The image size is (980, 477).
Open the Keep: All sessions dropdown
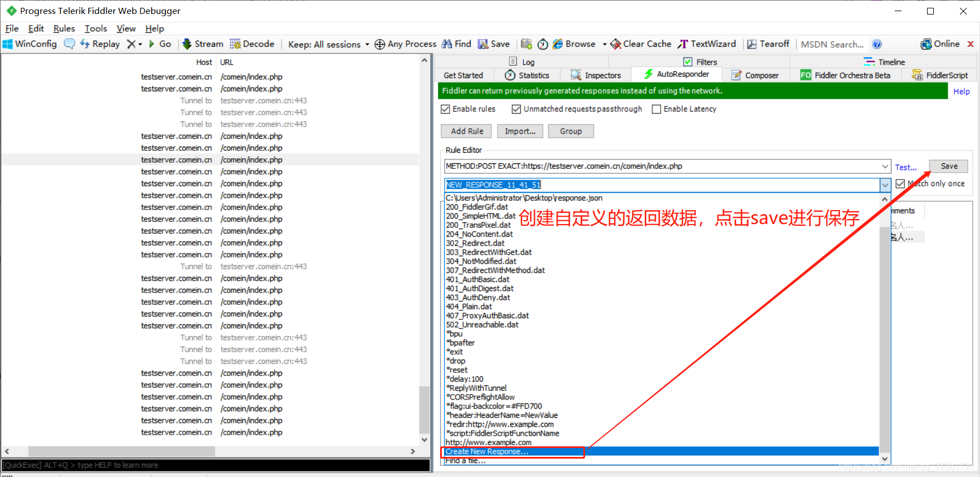tap(329, 45)
